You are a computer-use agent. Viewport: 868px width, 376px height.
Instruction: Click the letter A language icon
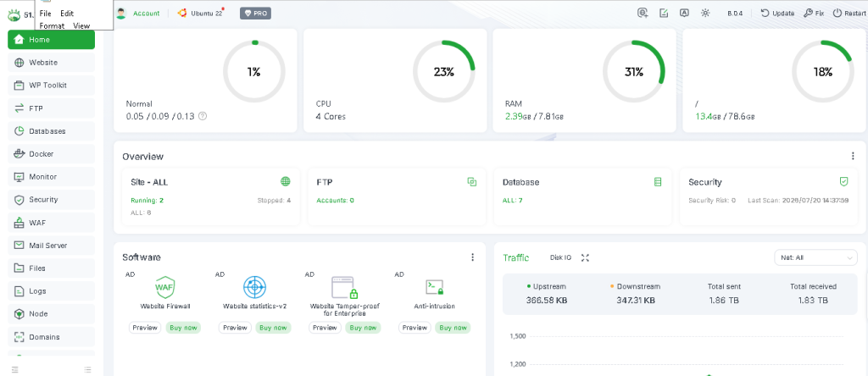click(684, 14)
